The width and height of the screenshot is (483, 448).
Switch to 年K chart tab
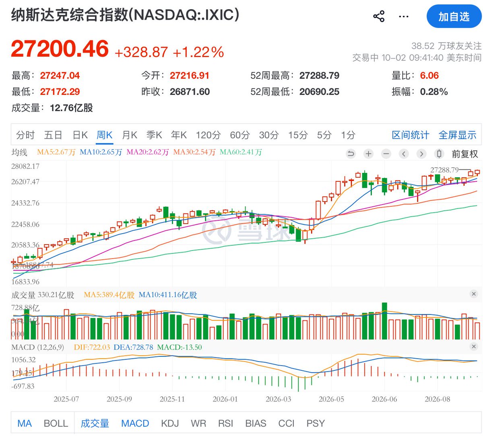click(x=179, y=135)
